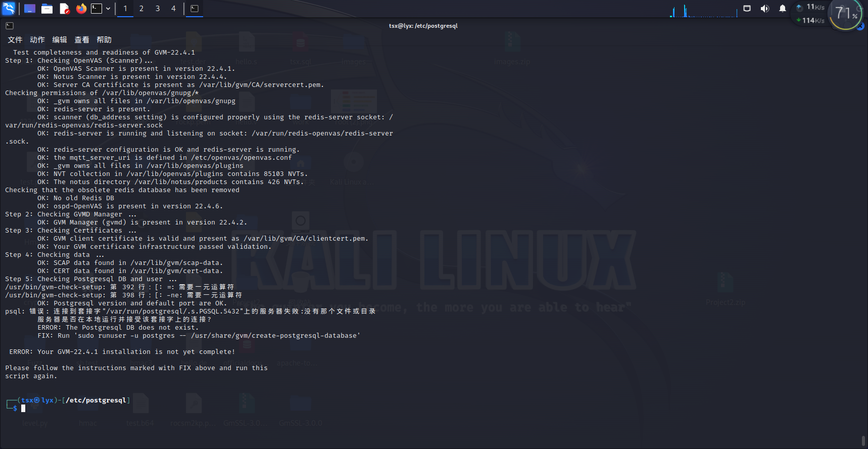Switch to workspace 4

(173, 9)
